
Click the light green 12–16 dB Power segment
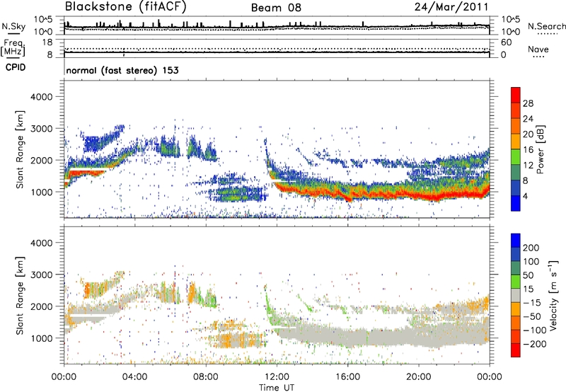[516, 156]
